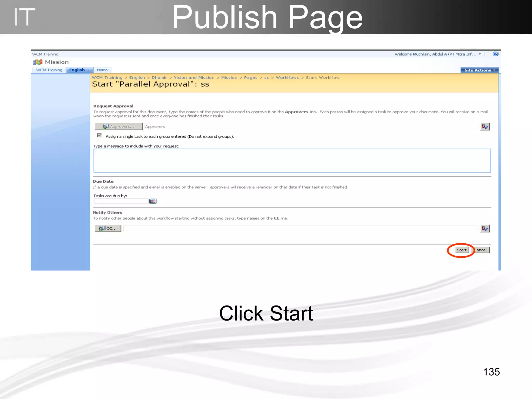532x399 pixels.
Task: Click the Cancel button
Action: point(481,250)
